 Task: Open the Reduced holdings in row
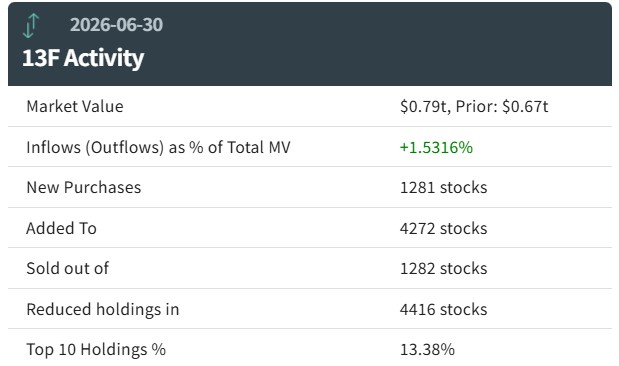pyautogui.click(x=310, y=309)
